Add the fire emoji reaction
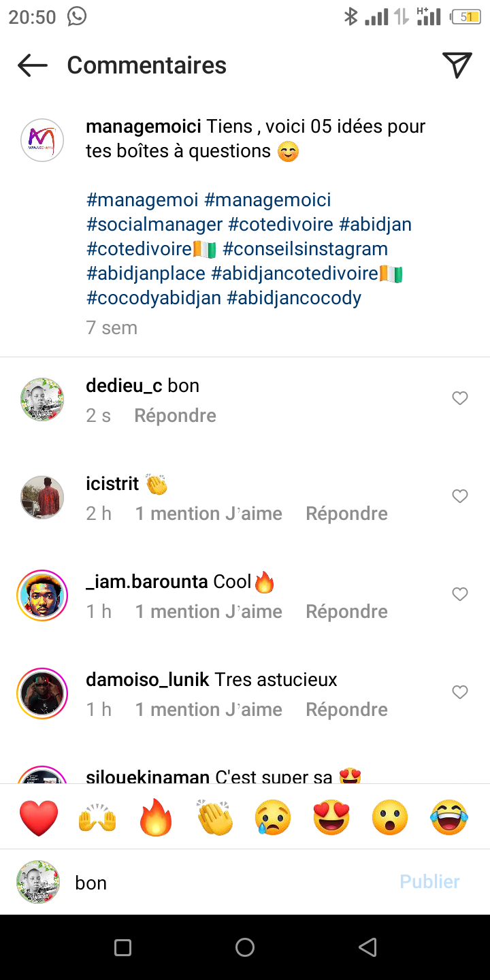Screen dimensions: 490x980 (156, 817)
